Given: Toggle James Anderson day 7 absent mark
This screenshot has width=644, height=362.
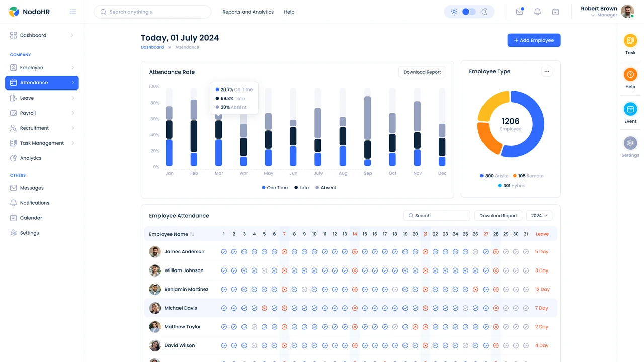Looking at the screenshot, I should tap(284, 252).
